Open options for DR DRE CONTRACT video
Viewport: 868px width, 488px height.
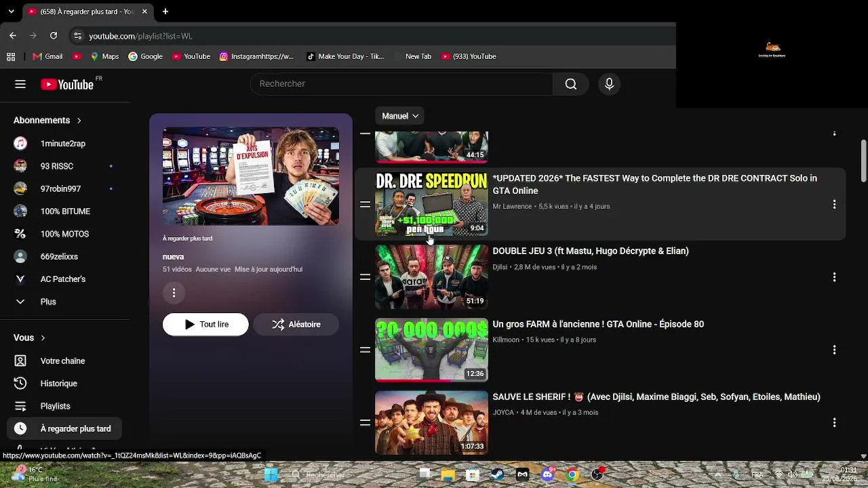[834, 204]
